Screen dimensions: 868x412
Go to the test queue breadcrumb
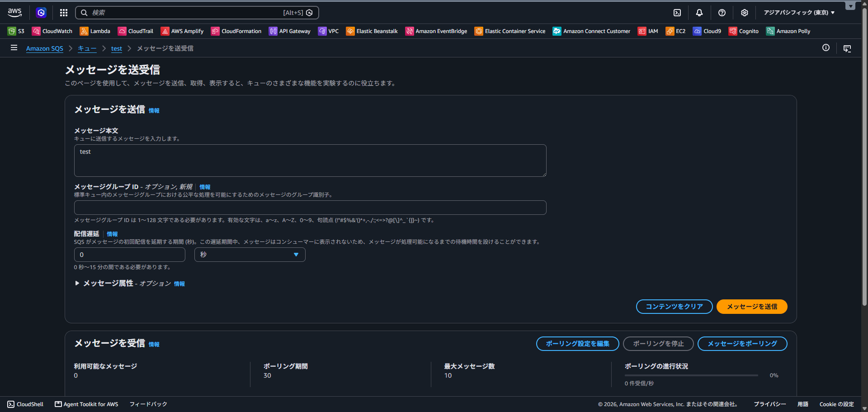pos(117,48)
